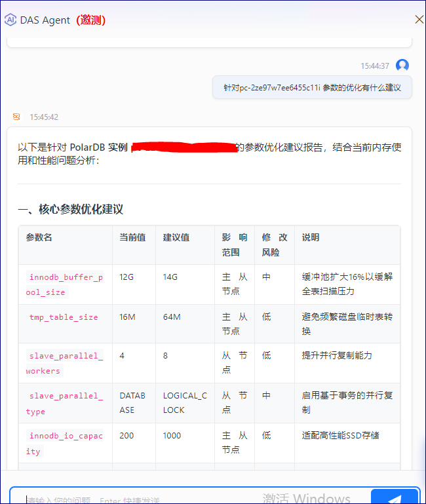426x504 pixels.
Task: Click the user question message bubble
Action: [x=312, y=87]
